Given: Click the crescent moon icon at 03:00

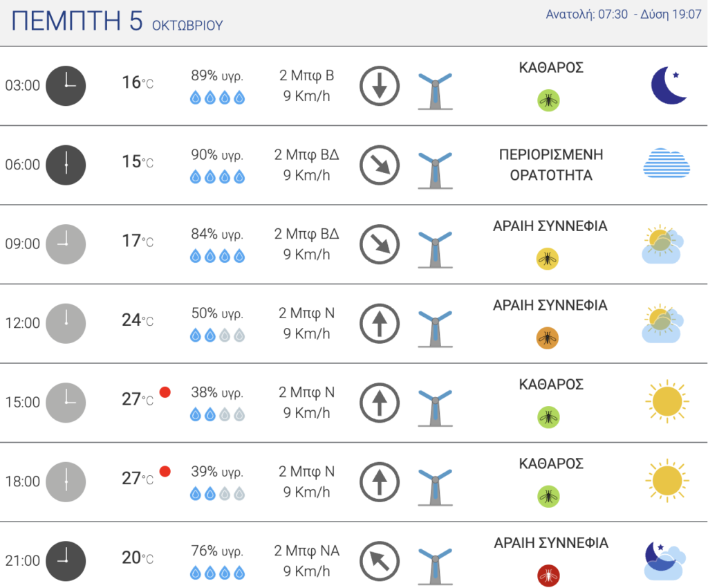Looking at the screenshot, I should point(669,85).
